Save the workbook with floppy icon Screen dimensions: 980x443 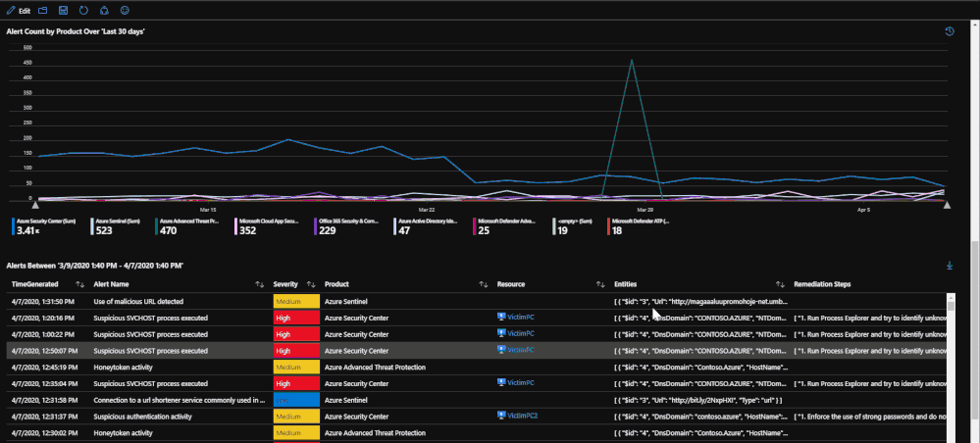pos(63,11)
